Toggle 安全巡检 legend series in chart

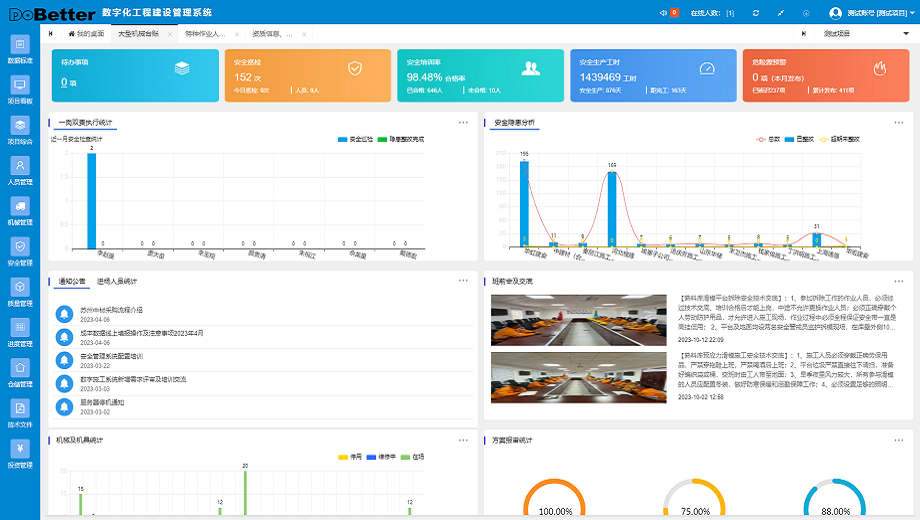356,139
